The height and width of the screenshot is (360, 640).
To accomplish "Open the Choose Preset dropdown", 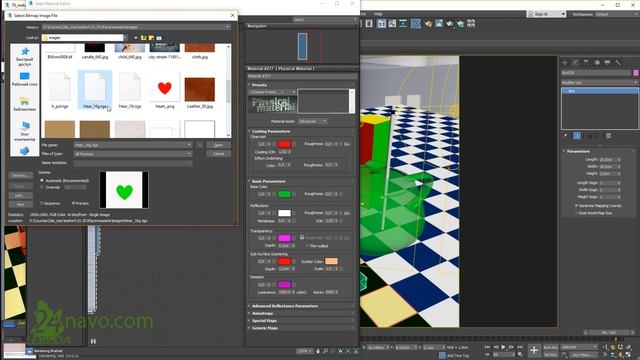I will pos(272,92).
